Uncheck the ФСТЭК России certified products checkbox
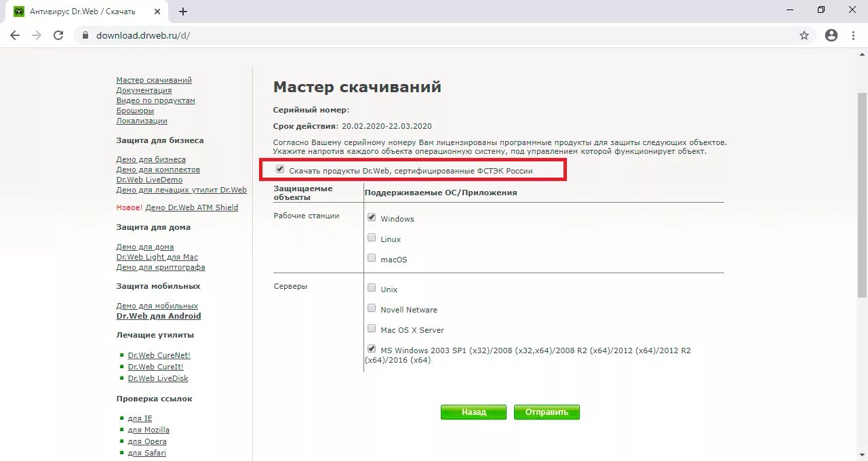The height and width of the screenshot is (461, 868). click(280, 169)
